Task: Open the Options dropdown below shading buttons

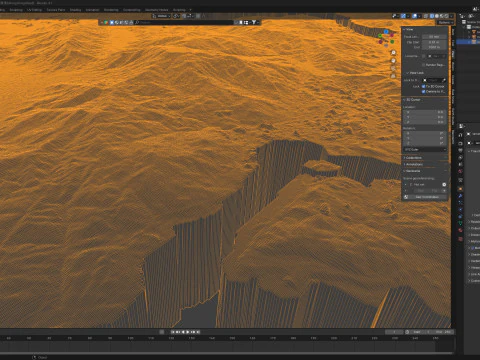Action: tap(446, 22)
